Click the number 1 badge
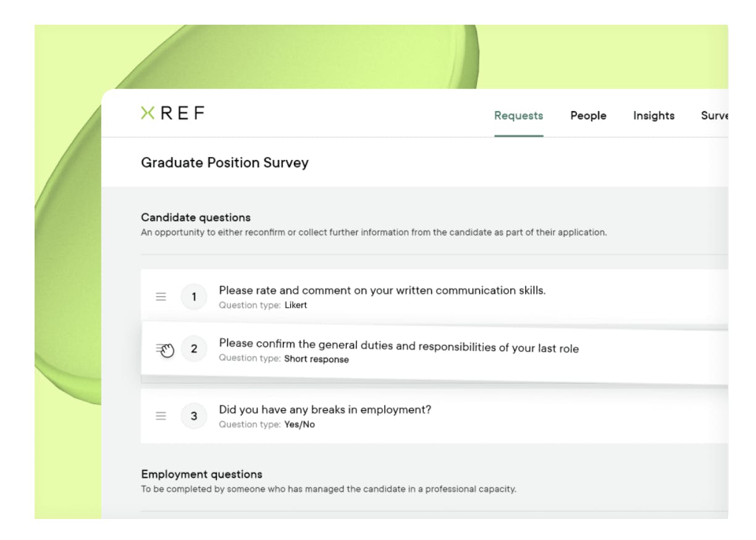 coord(194,297)
